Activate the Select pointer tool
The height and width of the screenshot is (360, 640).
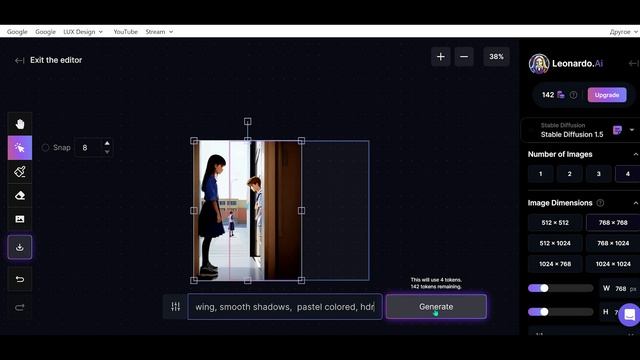[20, 147]
